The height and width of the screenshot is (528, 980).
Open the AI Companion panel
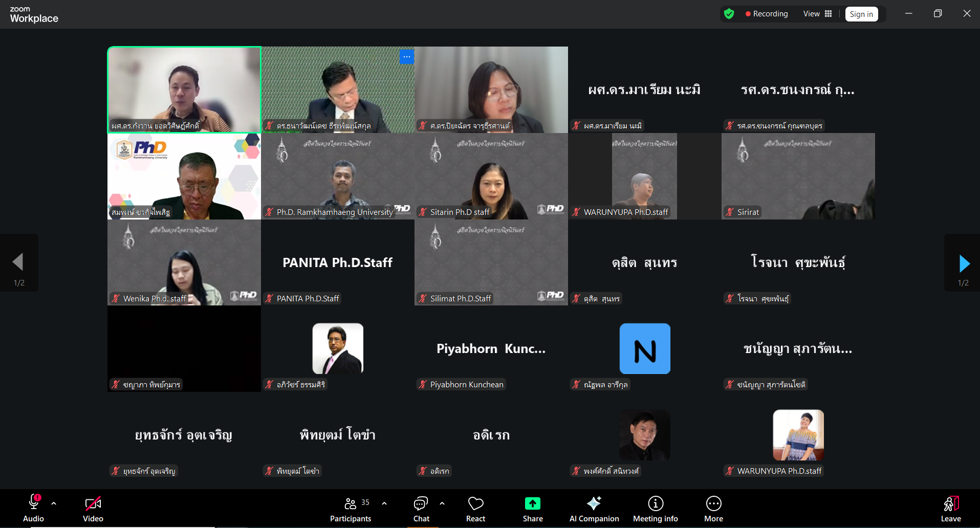[594, 509]
